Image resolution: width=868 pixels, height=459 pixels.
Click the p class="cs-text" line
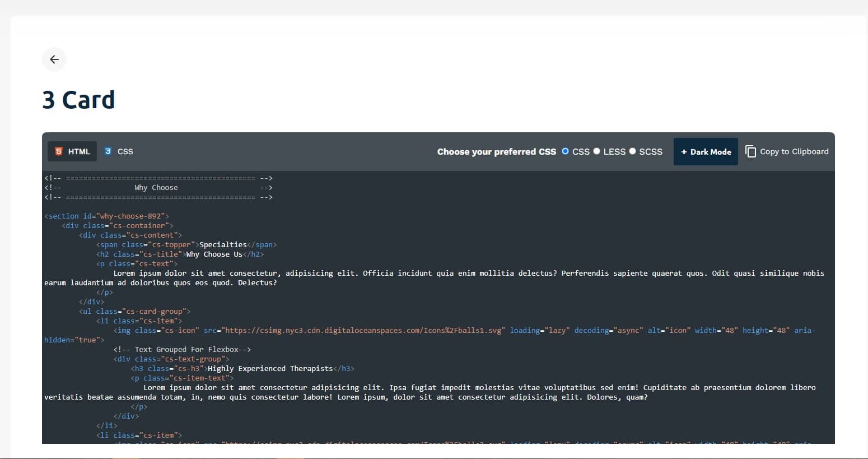(137, 264)
